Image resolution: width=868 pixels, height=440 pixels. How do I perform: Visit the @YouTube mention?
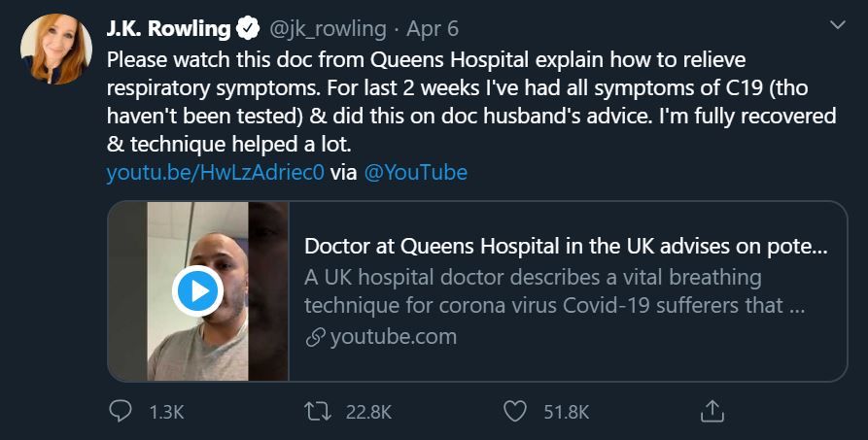pyautogui.click(x=415, y=173)
